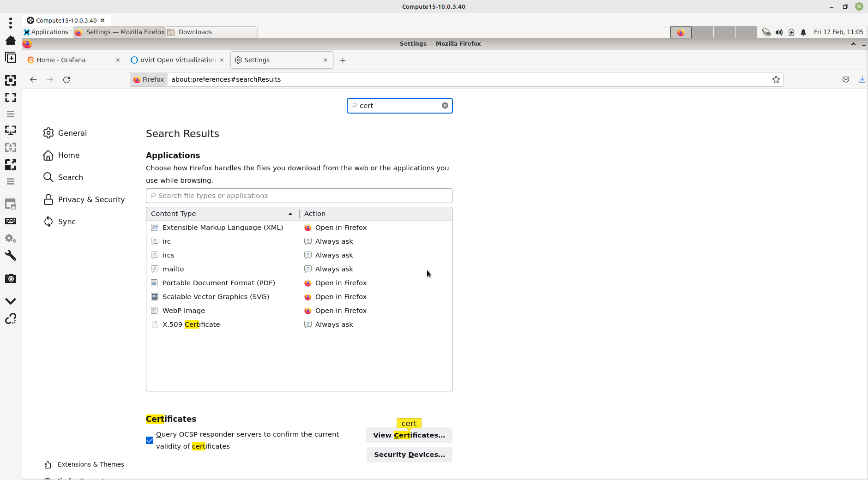Open Extensions & Themes link

click(x=90, y=464)
